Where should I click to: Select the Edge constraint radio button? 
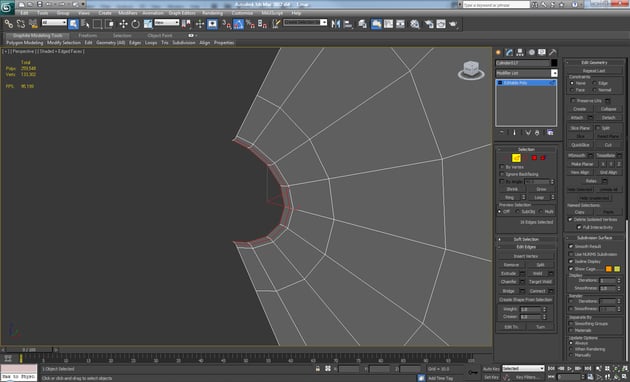point(595,83)
